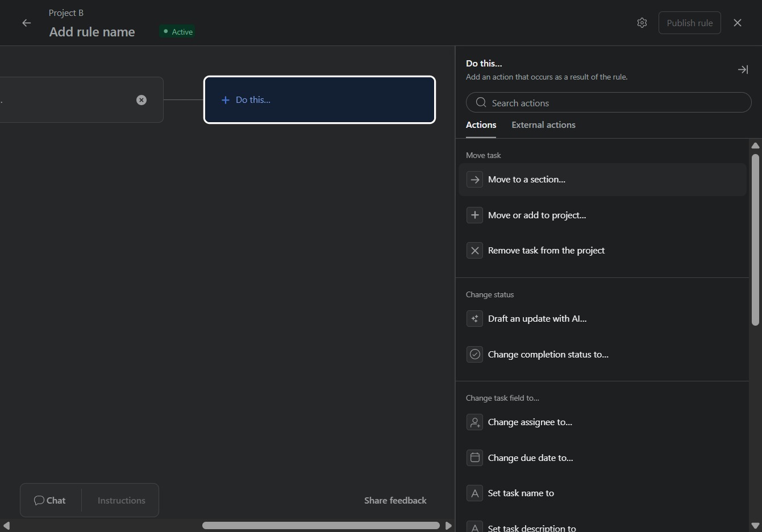The width and height of the screenshot is (762, 532).
Task: Click the arrow icon for Move to a section
Action: click(475, 180)
